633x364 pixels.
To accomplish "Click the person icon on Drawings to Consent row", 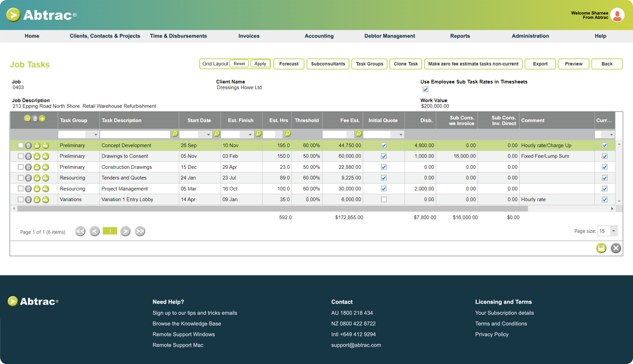I will coord(37,156).
